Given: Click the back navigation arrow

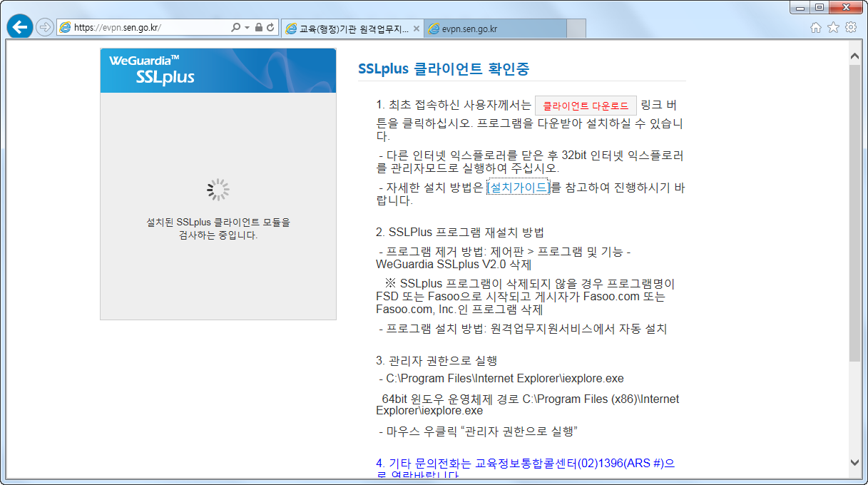Looking at the screenshot, I should click(x=19, y=27).
